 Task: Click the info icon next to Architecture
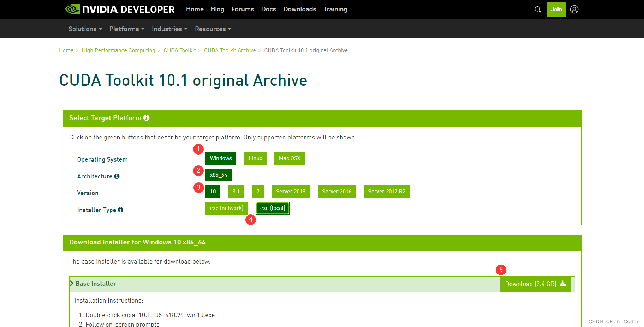117,176
